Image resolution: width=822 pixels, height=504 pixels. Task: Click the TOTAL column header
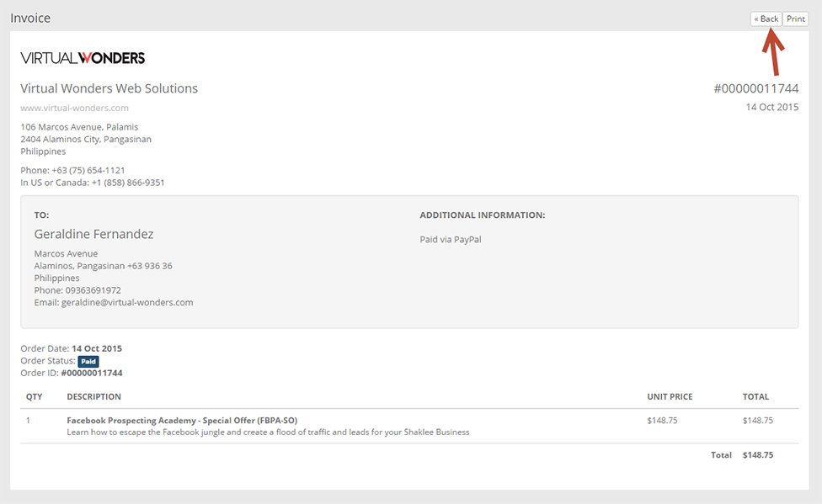[755, 396]
